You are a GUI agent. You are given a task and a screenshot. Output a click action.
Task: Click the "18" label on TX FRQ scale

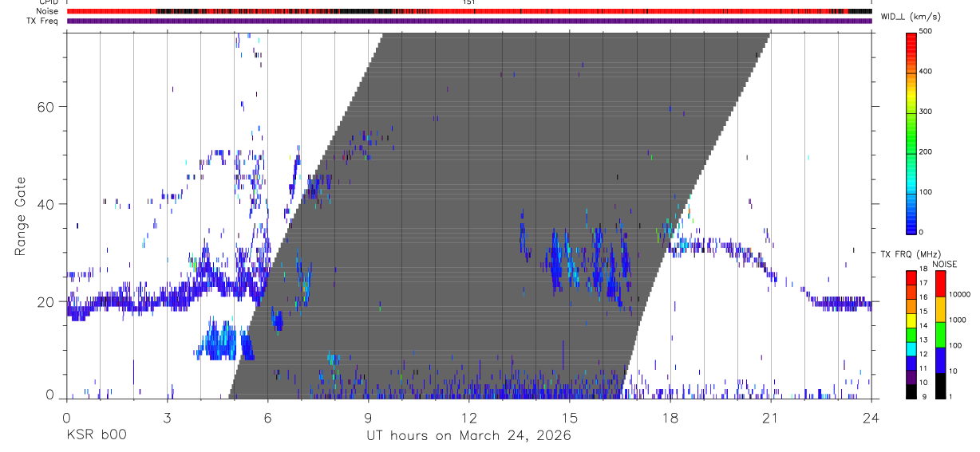(923, 269)
